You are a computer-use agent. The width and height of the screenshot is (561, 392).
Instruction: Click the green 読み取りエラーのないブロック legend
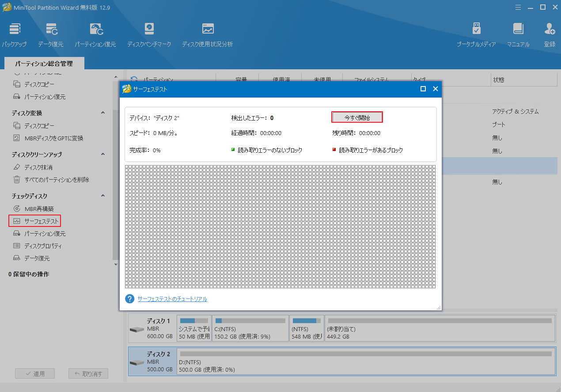coord(267,150)
